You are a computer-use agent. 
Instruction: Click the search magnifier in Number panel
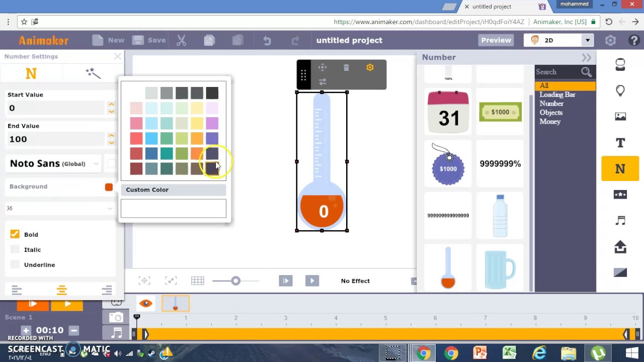coord(587,72)
